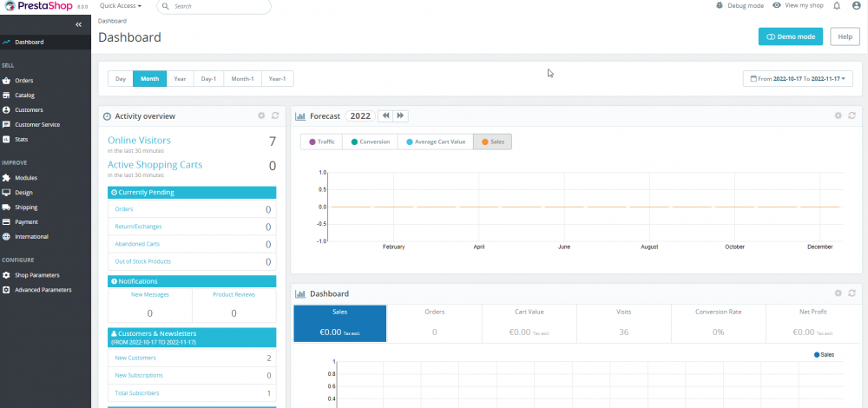The height and width of the screenshot is (408, 868).
Task: Expand the Catalog sidebar menu
Action: [24, 95]
